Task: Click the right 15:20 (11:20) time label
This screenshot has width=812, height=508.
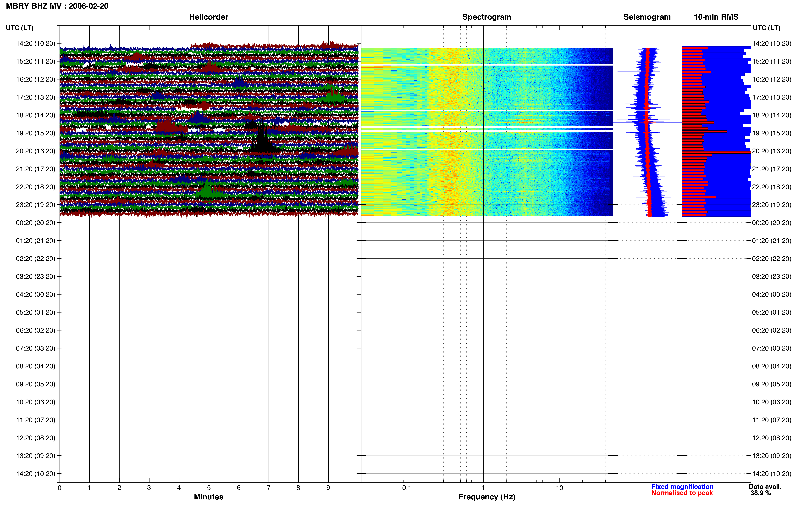Action: coord(772,61)
